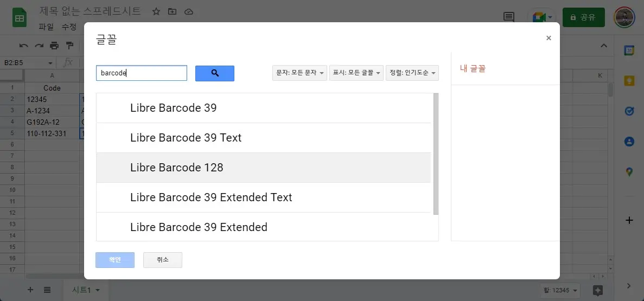644x301 pixels.
Task: Select row 10 header
Action: point(12,190)
